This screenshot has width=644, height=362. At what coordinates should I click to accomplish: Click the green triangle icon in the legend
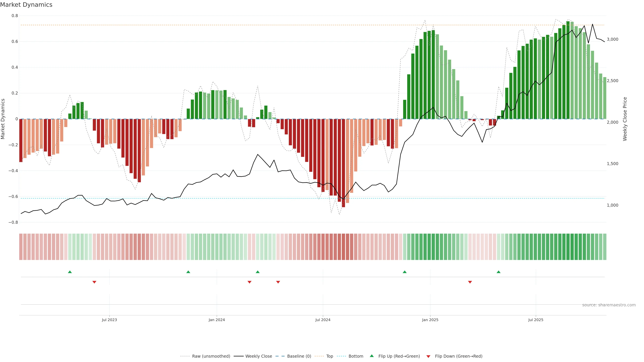click(x=372, y=356)
